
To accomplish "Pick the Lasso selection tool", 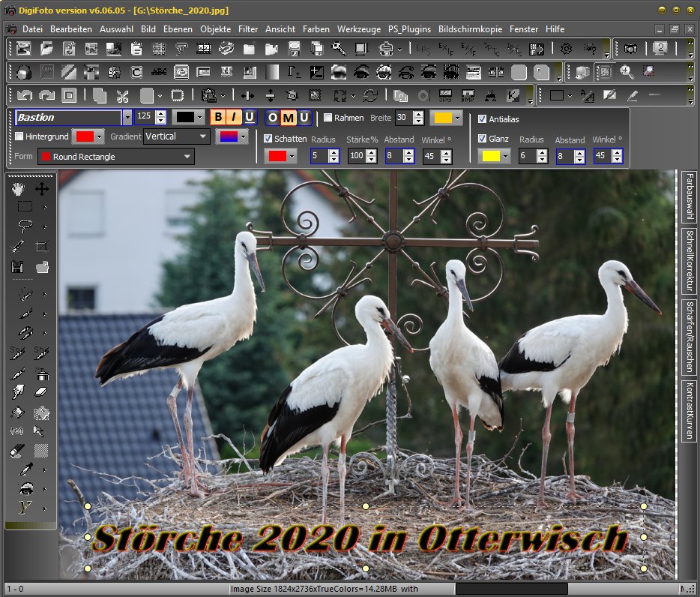I will click(x=25, y=226).
